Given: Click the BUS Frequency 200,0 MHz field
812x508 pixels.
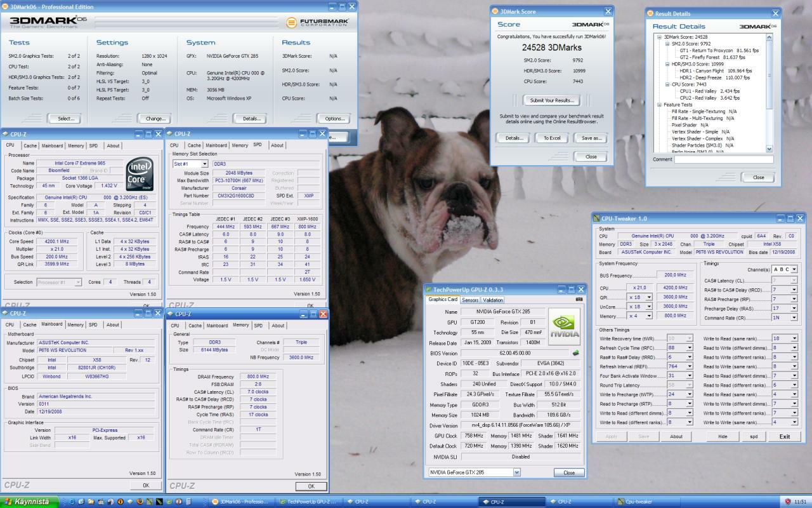Looking at the screenshot, I should [x=675, y=276].
